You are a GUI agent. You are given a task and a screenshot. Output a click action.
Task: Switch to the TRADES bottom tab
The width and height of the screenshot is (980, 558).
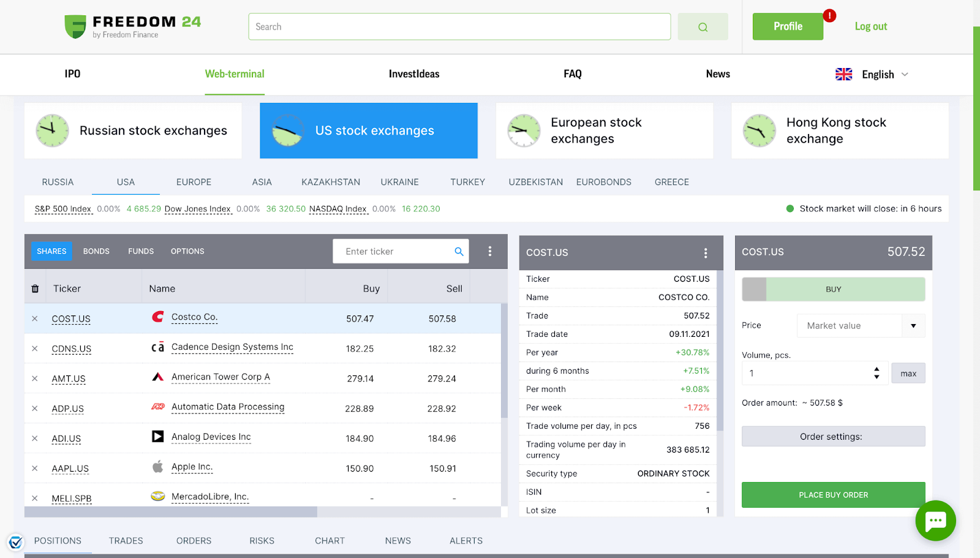(126, 541)
